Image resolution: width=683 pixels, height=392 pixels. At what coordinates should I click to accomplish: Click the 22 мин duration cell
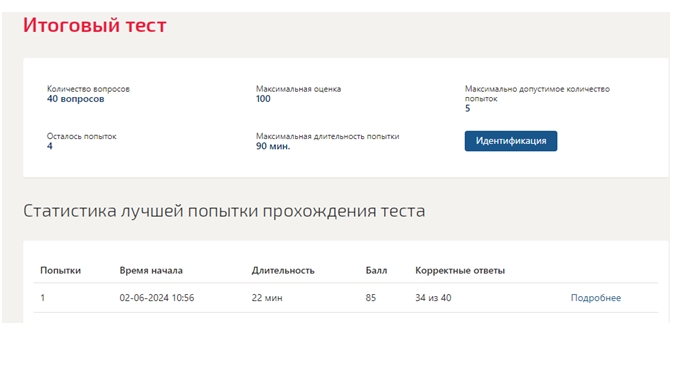(x=267, y=298)
